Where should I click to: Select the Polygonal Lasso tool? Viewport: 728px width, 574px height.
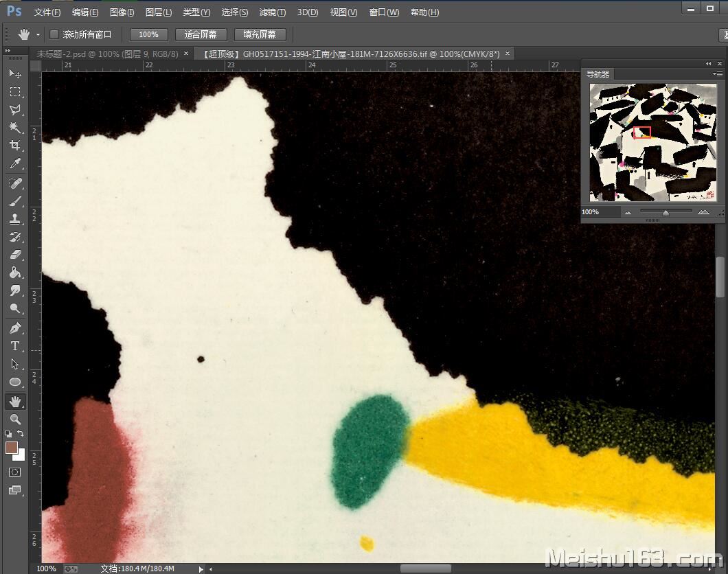15,110
